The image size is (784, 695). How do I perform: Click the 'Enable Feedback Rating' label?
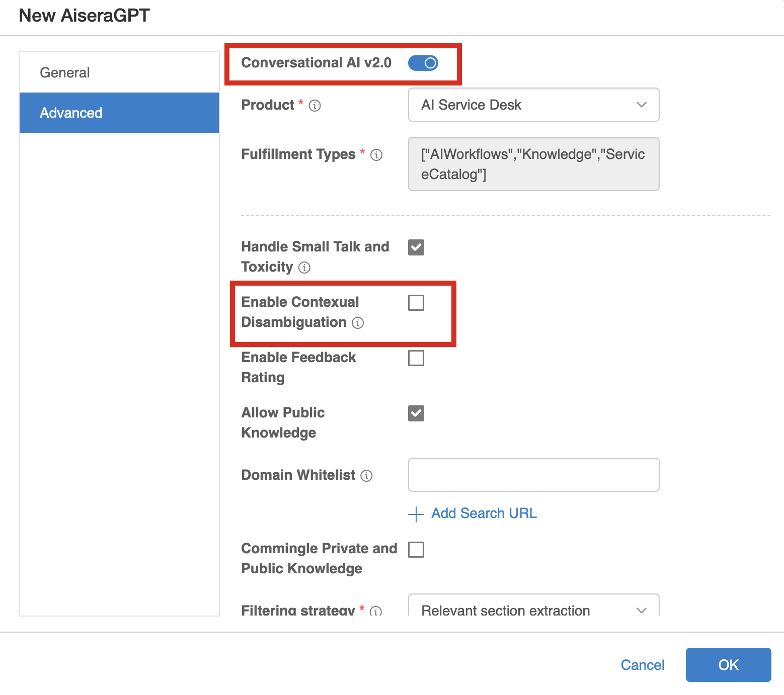(299, 367)
